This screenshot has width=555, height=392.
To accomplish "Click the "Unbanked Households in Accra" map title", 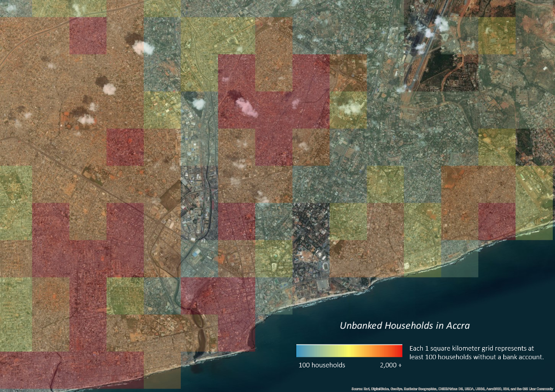I will [x=404, y=326].
